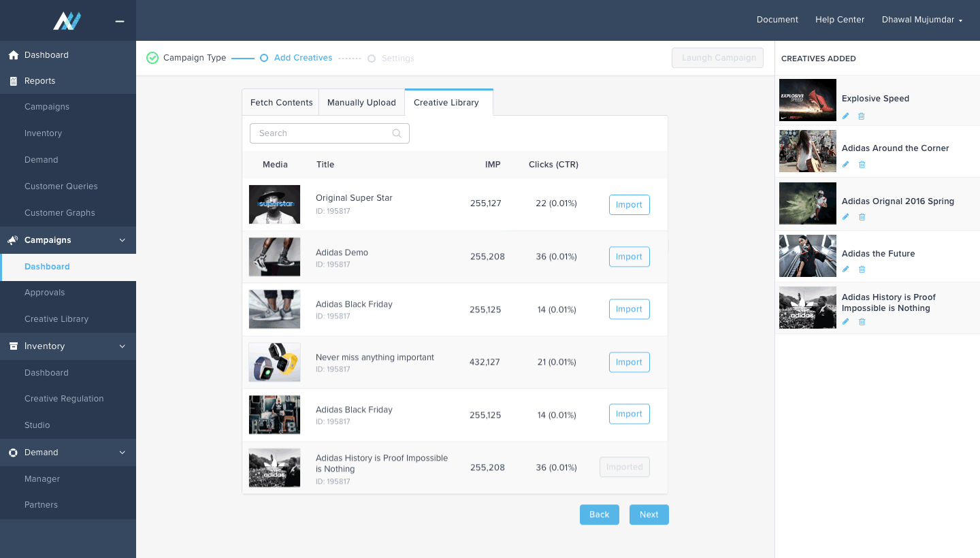Open the Help Center link
The image size is (980, 558).
[840, 20]
